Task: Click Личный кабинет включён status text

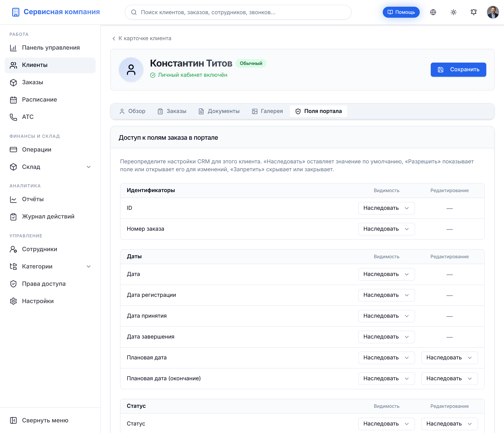Action: 192,75
